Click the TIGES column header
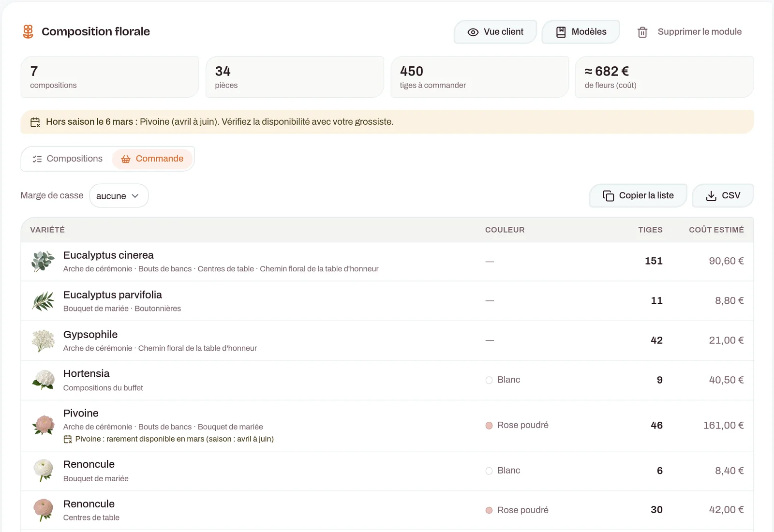774x532 pixels. coord(650,230)
